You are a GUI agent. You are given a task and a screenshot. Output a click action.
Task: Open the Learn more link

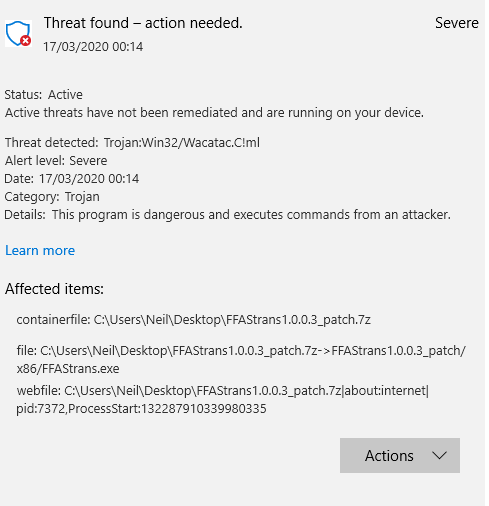click(40, 250)
